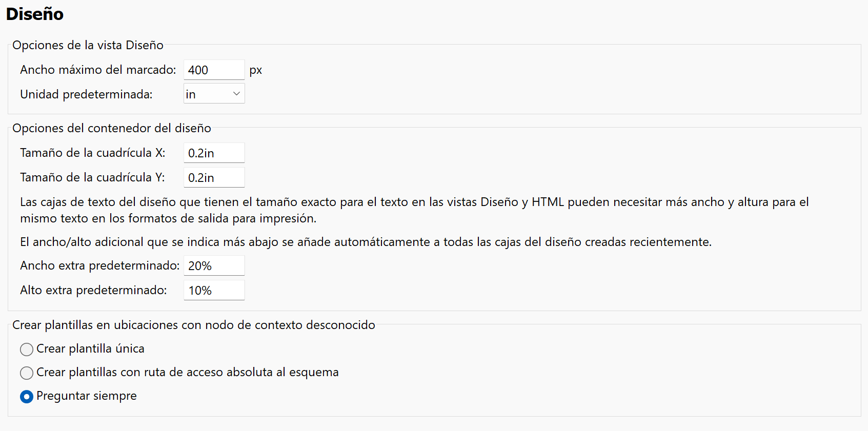Click the 'Ancho extra predeterminado:' label
This screenshot has height=431, width=868.
point(100,265)
